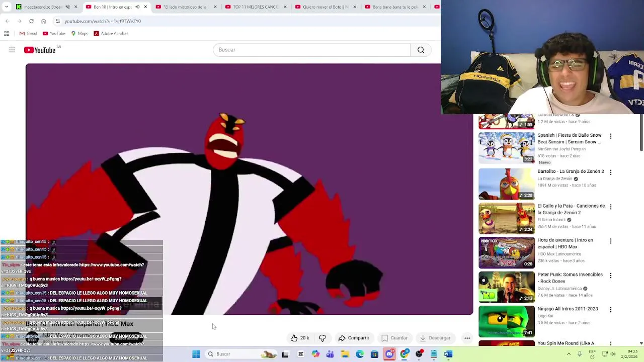Go back in browser history
644x362 pixels.
(7, 21)
